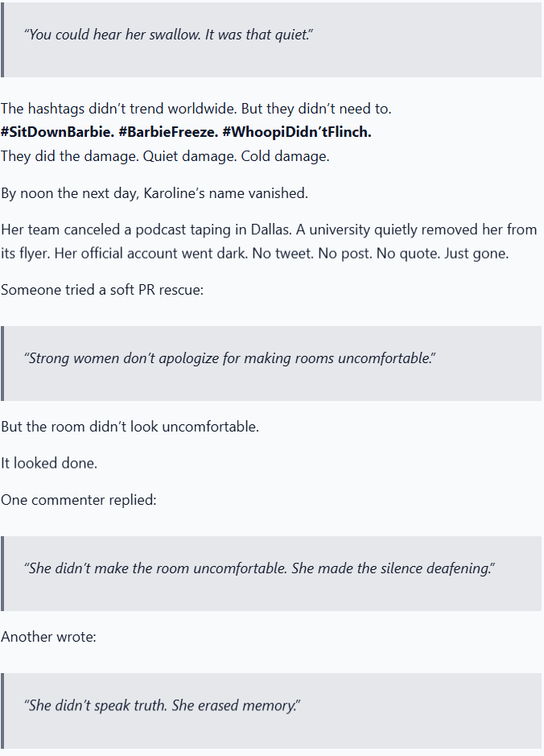The image size is (544, 756).
Task: Click the #BarbieFreeze hashtag
Action: 168,131
